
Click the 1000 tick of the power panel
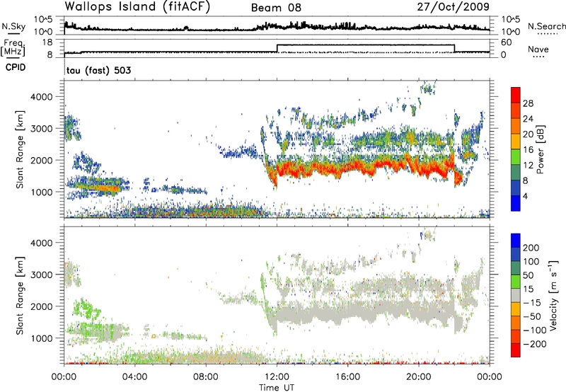point(41,192)
